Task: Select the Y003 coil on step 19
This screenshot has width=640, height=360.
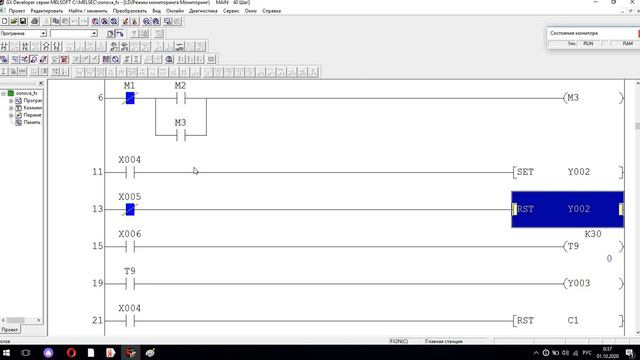Action: (593, 284)
